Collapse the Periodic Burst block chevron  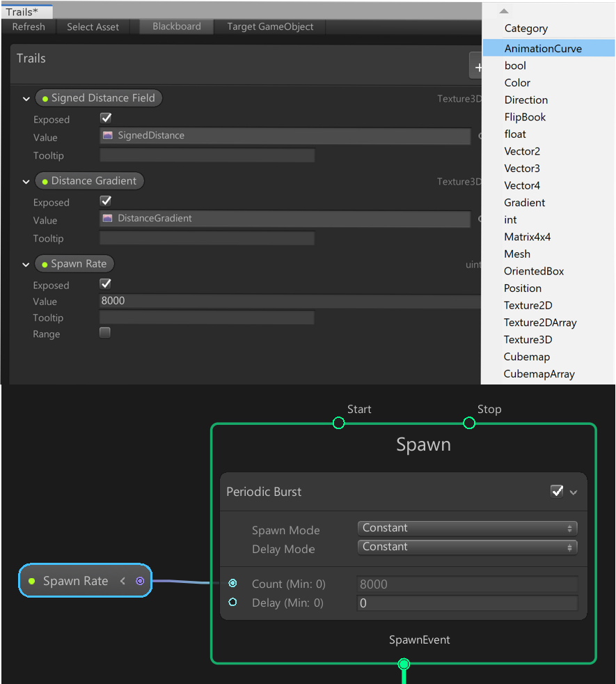(574, 492)
